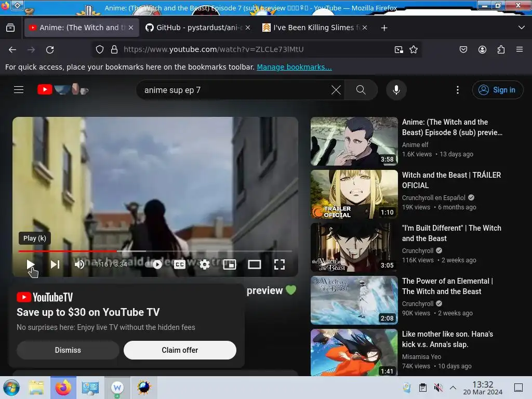Open The Power of an Elemental video

pos(447,286)
